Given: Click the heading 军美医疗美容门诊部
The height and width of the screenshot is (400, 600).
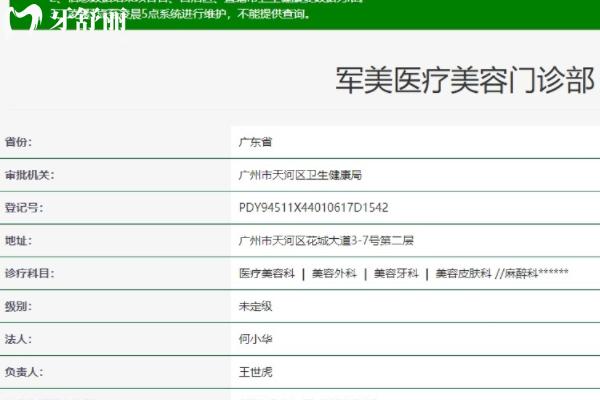Looking at the screenshot, I should (465, 80).
